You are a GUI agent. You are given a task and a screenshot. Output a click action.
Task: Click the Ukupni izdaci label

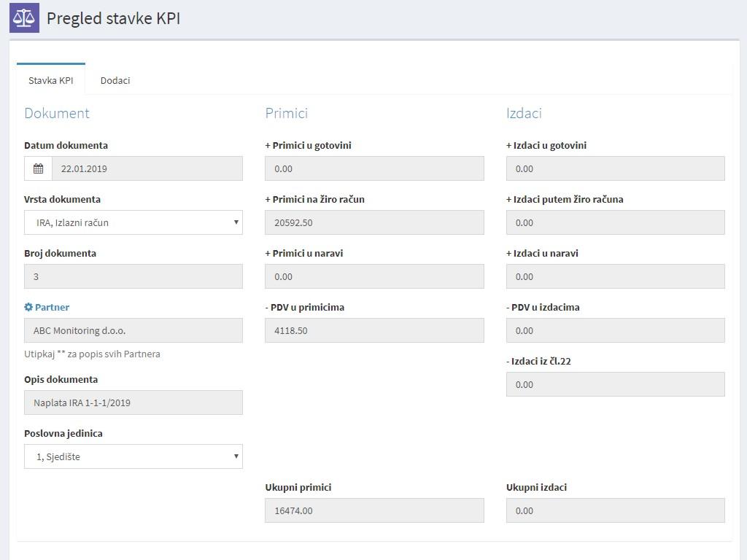pyautogui.click(x=536, y=488)
